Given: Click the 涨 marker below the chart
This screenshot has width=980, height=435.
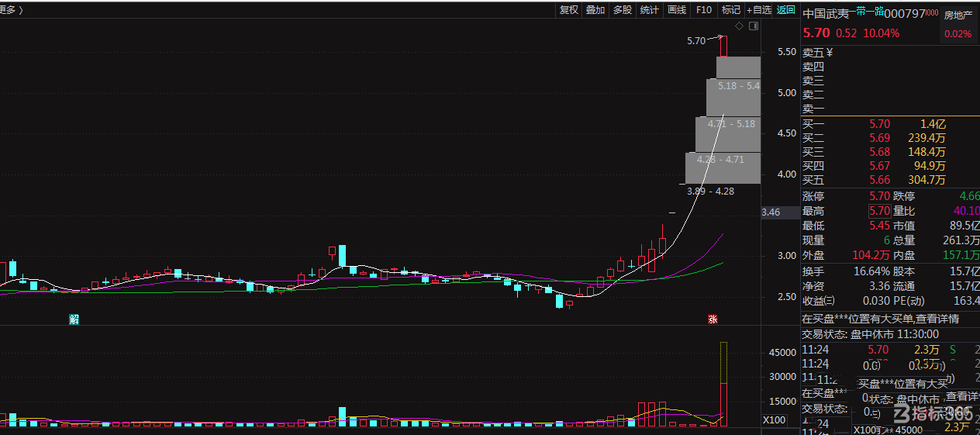Looking at the screenshot, I should coord(713,319).
